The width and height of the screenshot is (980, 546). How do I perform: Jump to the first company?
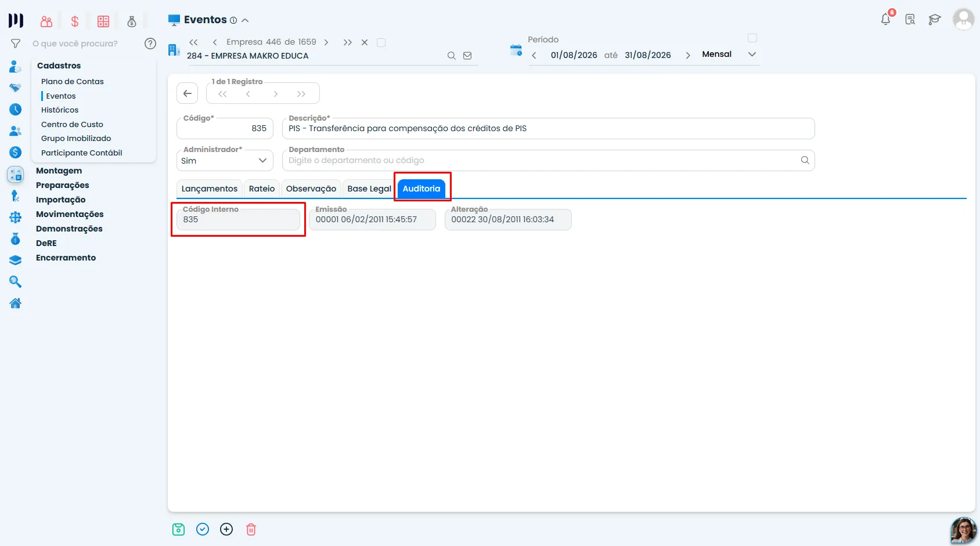coord(193,42)
